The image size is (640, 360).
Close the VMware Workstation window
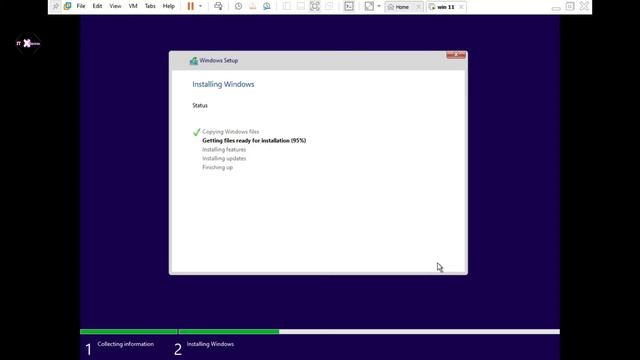pos(584,6)
